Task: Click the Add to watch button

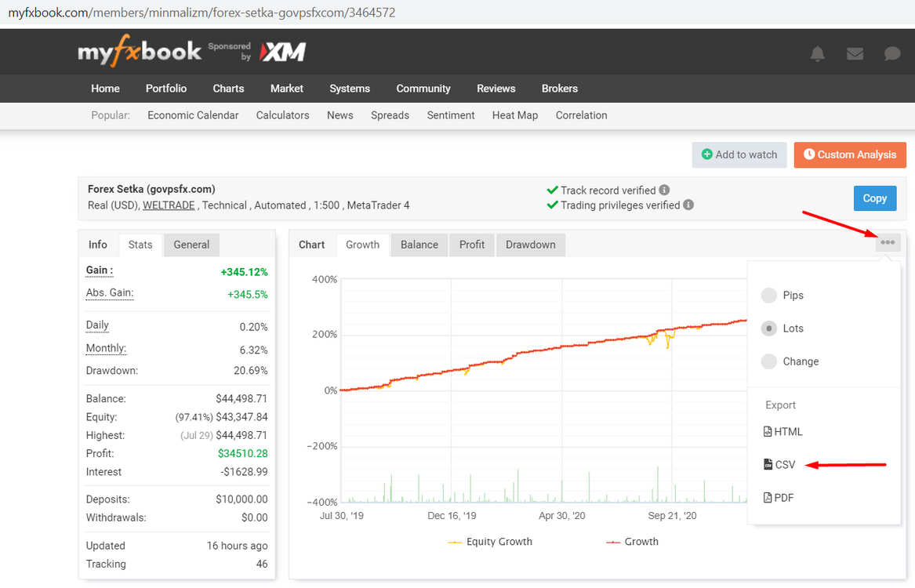Action: coord(739,154)
